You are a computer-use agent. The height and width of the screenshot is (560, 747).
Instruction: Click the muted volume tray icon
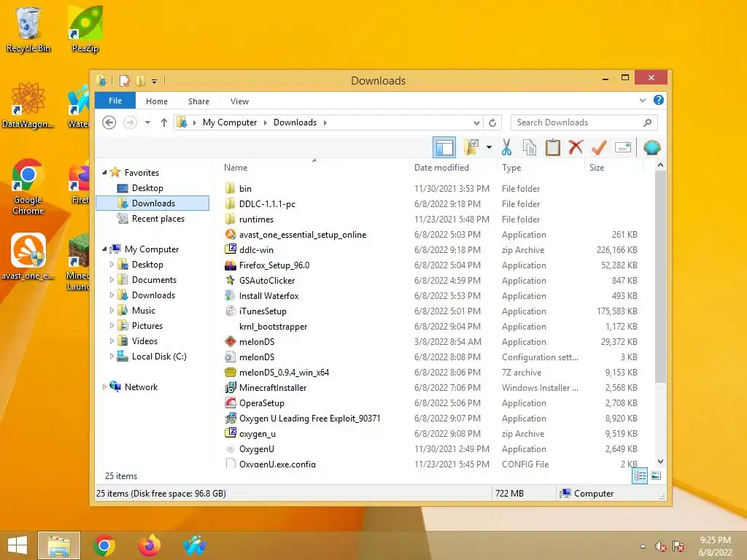(660, 546)
